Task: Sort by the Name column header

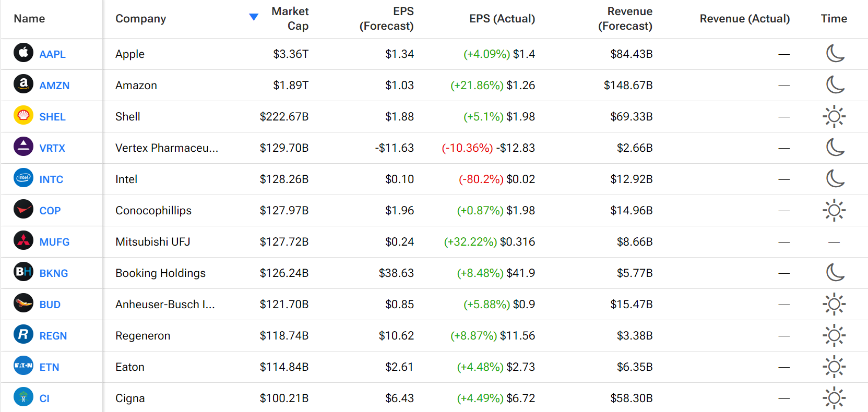Action: coord(29,19)
